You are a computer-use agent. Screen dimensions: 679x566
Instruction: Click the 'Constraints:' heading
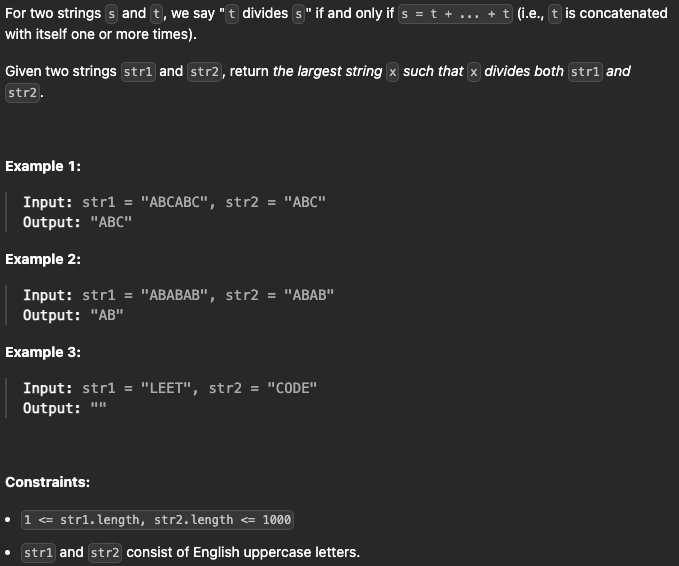pos(48,482)
